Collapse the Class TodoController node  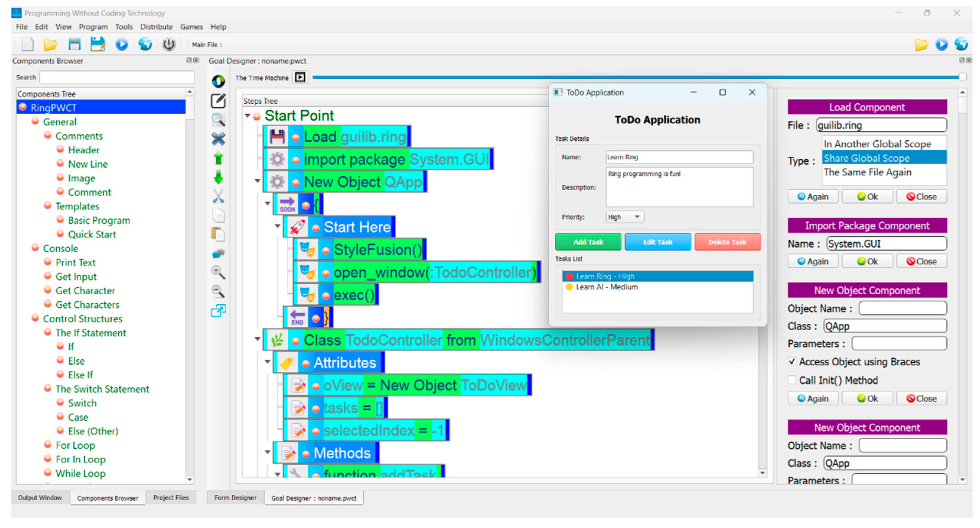tap(258, 339)
